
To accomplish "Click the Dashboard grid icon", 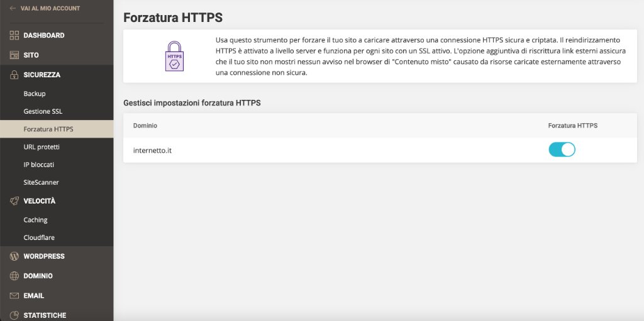I will coord(14,35).
